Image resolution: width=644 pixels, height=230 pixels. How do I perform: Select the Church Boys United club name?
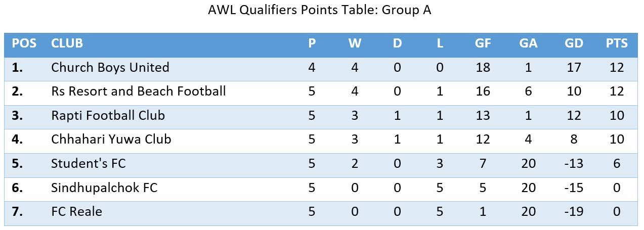[110, 67]
